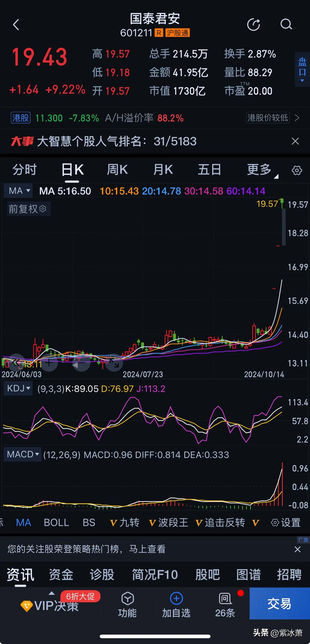Select BOLL indicator overlay

[x=56, y=523]
